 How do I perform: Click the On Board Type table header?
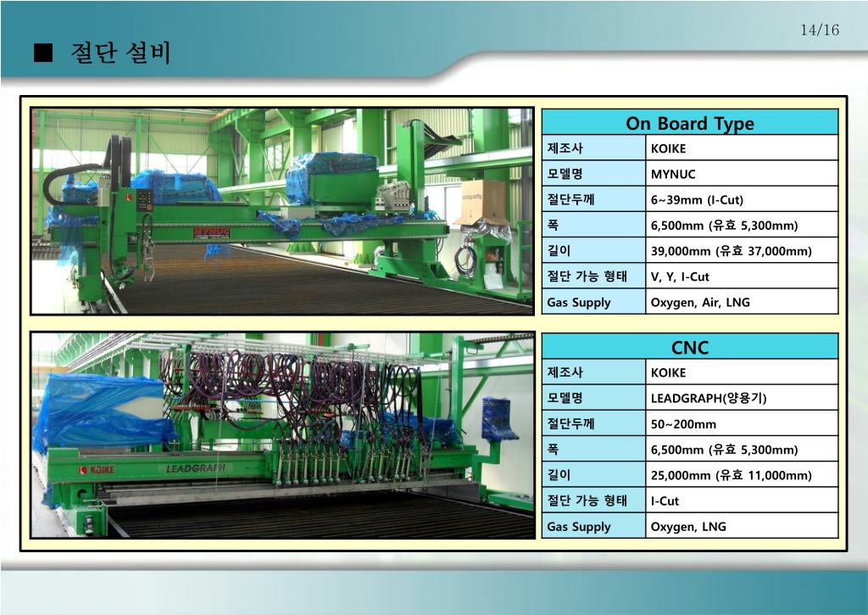[x=690, y=122]
